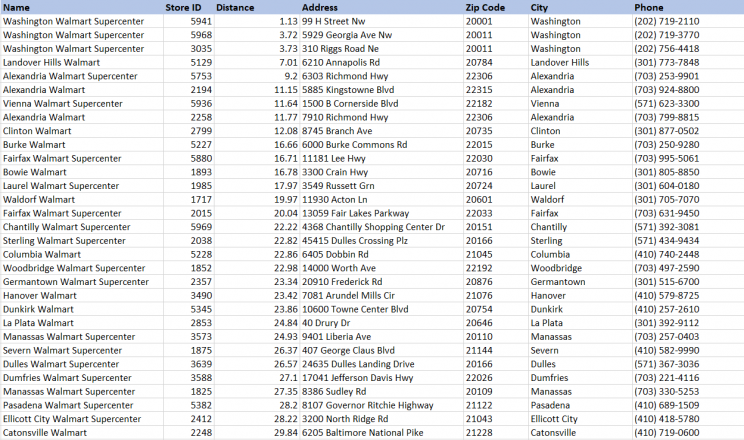Select the Sterling cell in City column
This screenshot has width=744, height=440.
549,241
